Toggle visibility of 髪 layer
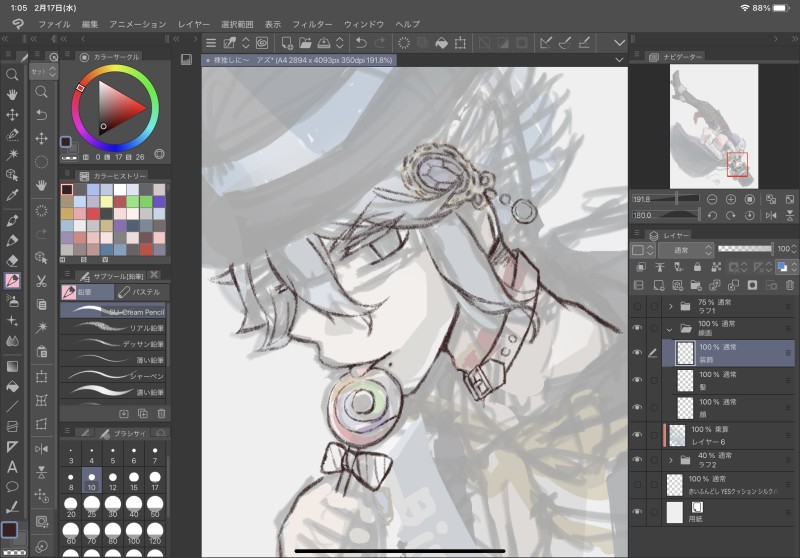The height and width of the screenshot is (558, 800). [637, 380]
